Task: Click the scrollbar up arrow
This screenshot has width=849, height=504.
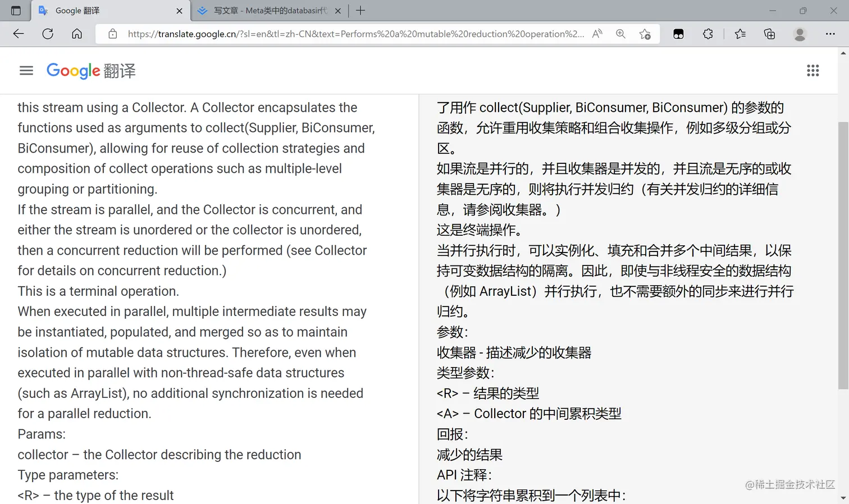Action: (x=843, y=53)
